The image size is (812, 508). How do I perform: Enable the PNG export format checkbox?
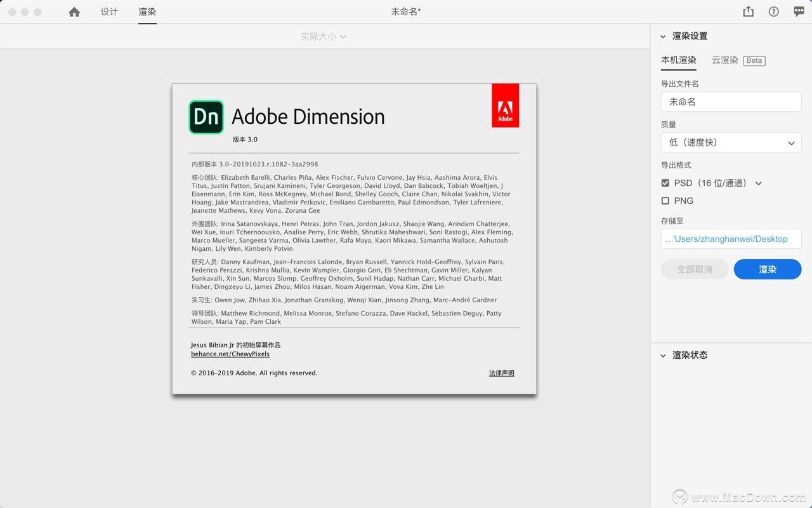(x=665, y=201)
